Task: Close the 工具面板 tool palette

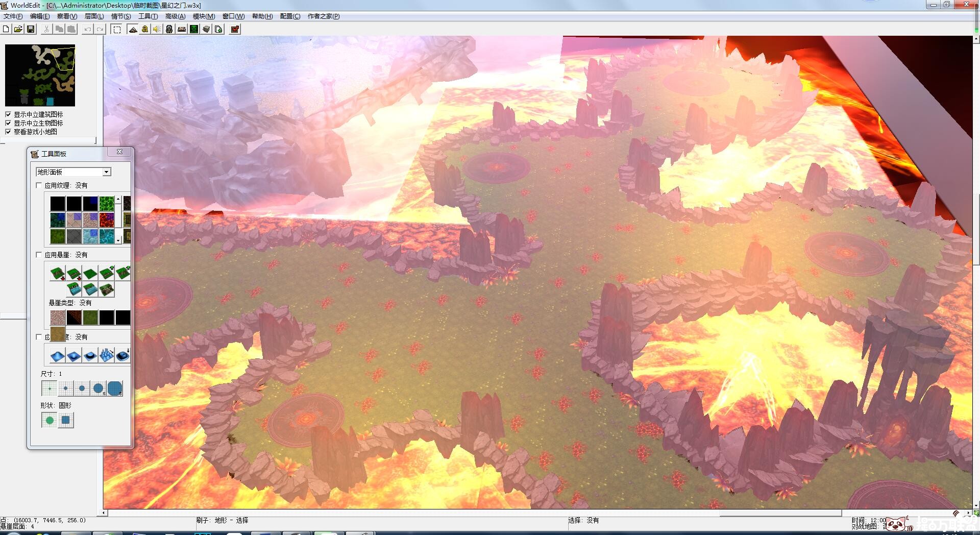Action: point(120,152)
